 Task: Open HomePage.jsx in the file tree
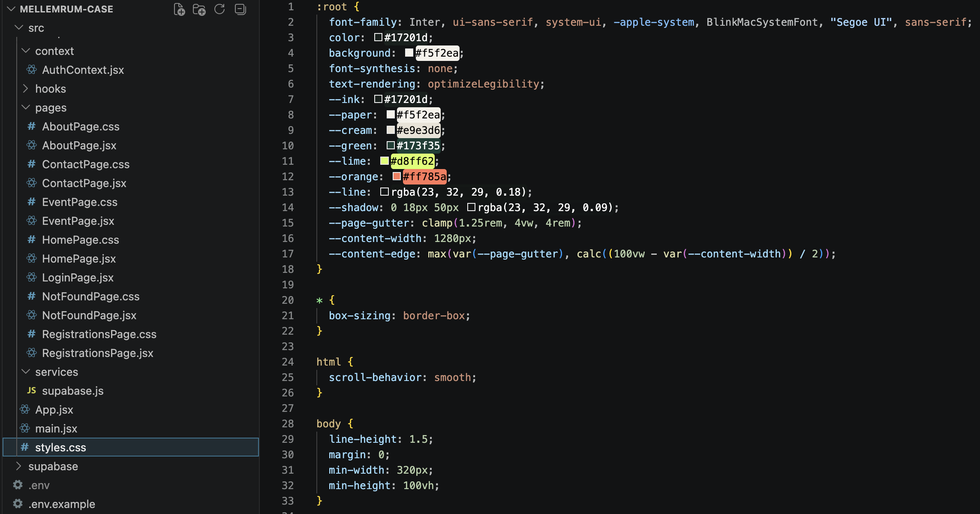79,258
